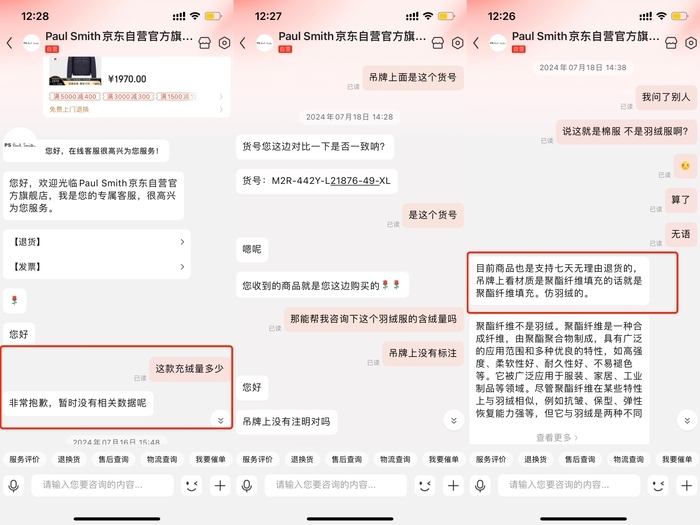Tap the plus attachment icon in right chat
The image size is (700, 525).
pyautogui.click(x=687, y=485)
